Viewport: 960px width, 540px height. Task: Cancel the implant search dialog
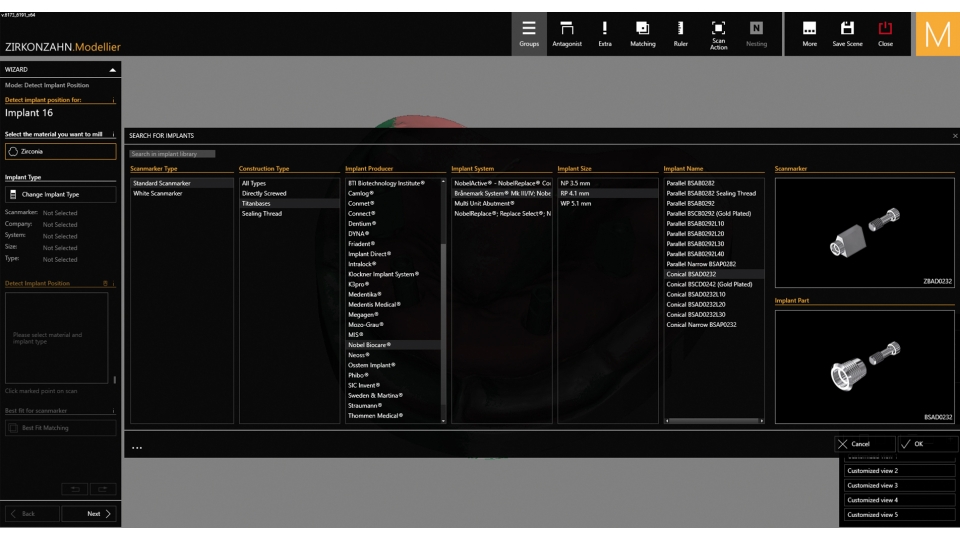click(x=864, y=444)
